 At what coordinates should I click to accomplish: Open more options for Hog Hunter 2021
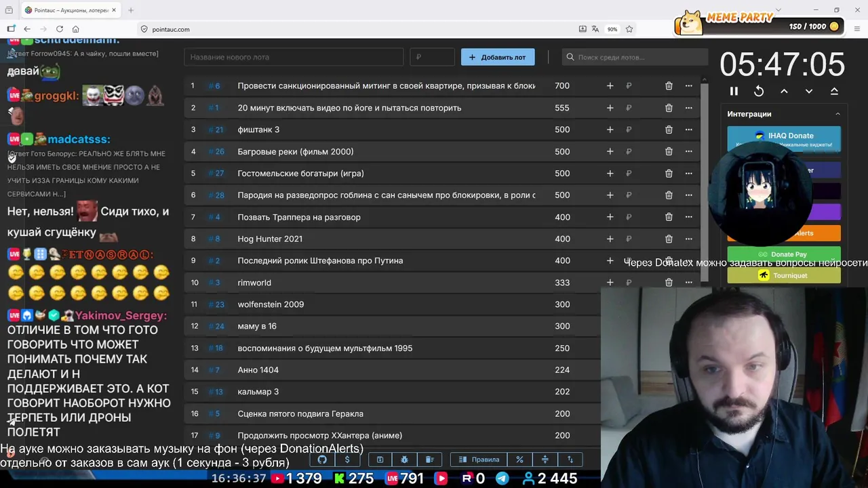[x=688, y=239]
